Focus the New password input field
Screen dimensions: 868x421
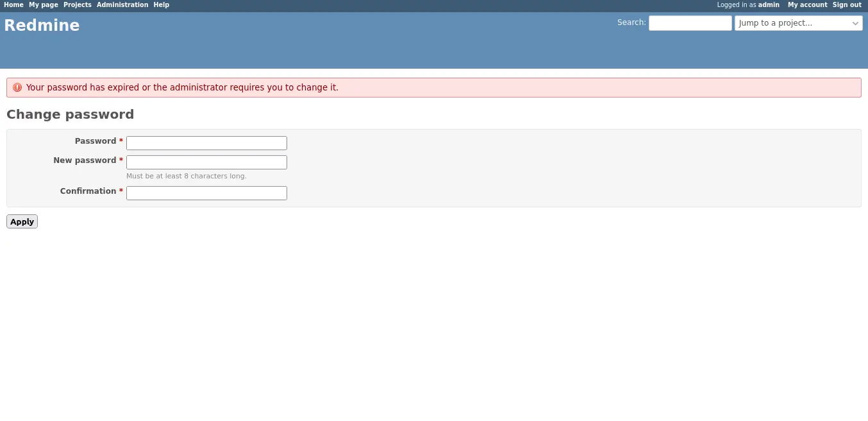click(206, 162)
